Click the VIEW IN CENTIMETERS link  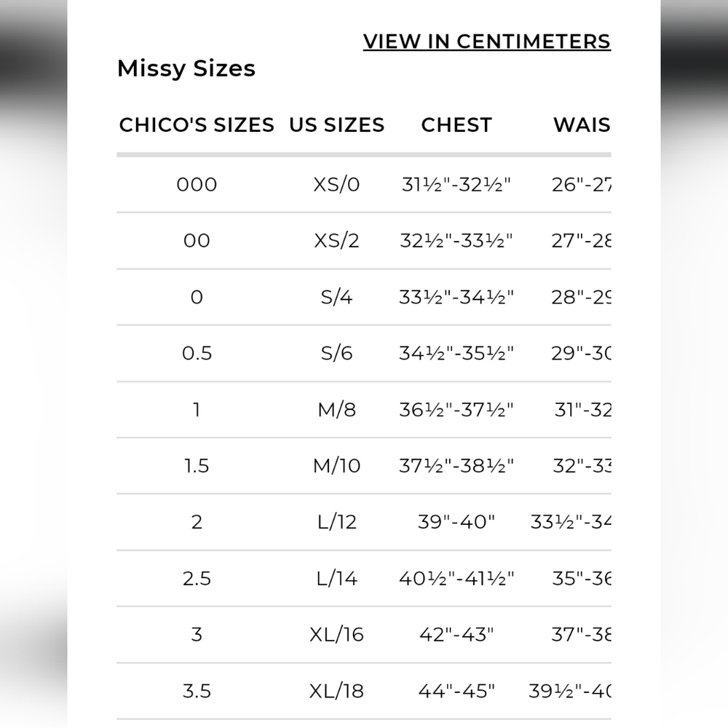click(x=486, y=41)
